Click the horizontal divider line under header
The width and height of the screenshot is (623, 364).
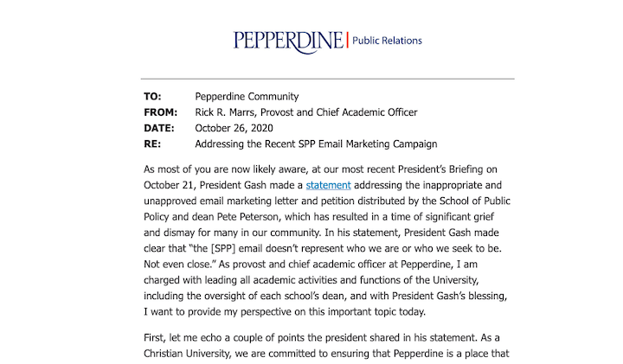(x=327, y=79)
